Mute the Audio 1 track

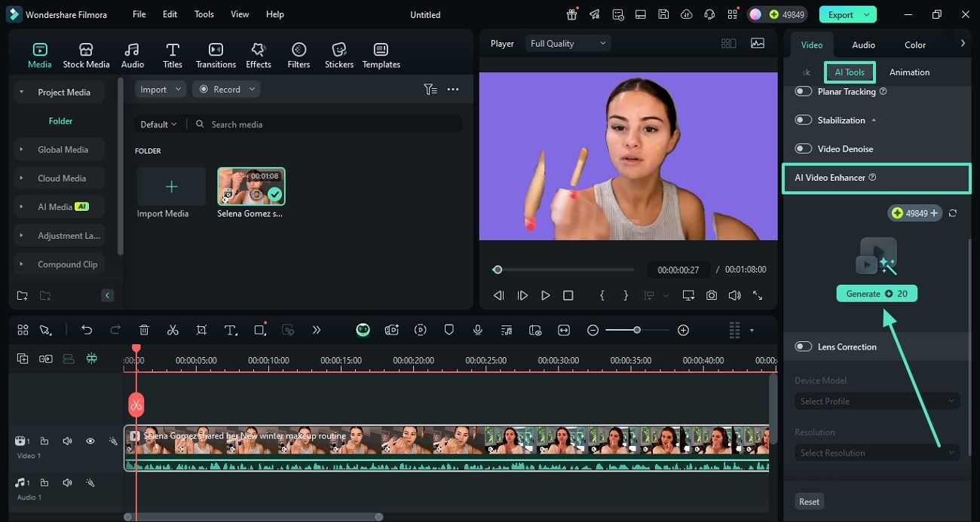(x=67, y=483)
